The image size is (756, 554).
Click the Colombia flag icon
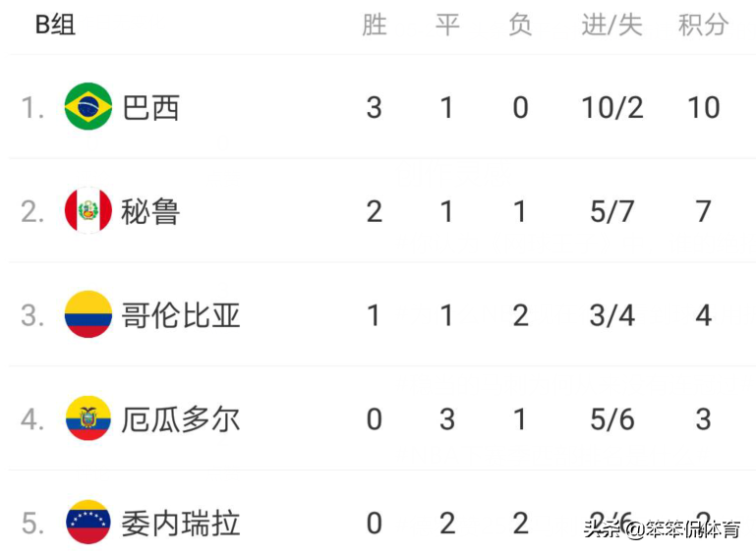(88, 314)
